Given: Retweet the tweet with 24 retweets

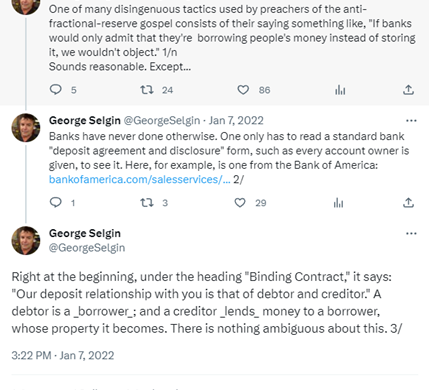Looking at the screenshot, I should pos(147,89).
